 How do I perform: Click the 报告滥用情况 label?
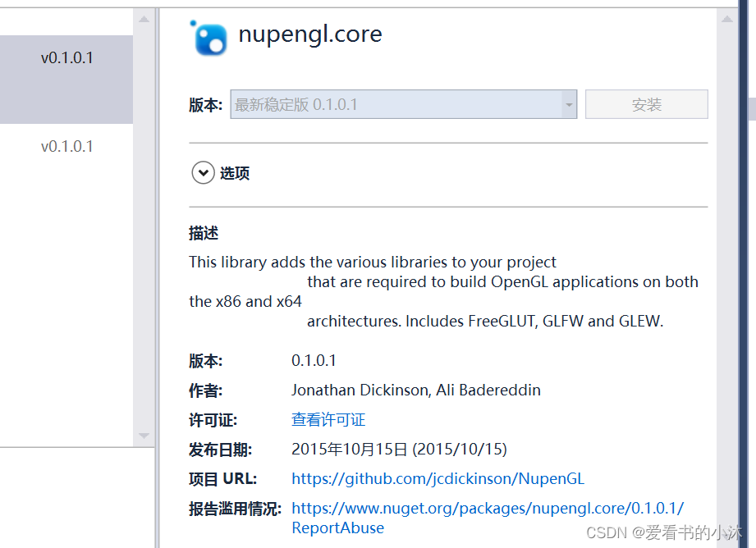pos(235,509)
